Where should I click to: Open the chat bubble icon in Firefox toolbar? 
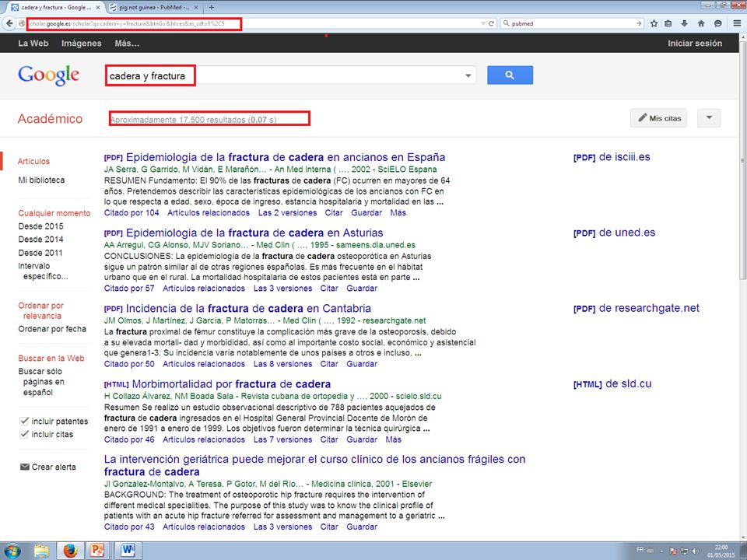718,23
